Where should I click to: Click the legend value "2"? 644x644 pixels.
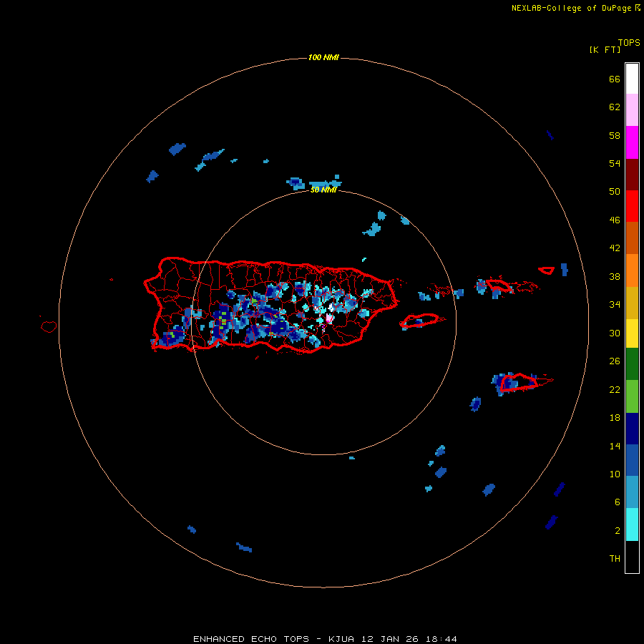point(618,531)
